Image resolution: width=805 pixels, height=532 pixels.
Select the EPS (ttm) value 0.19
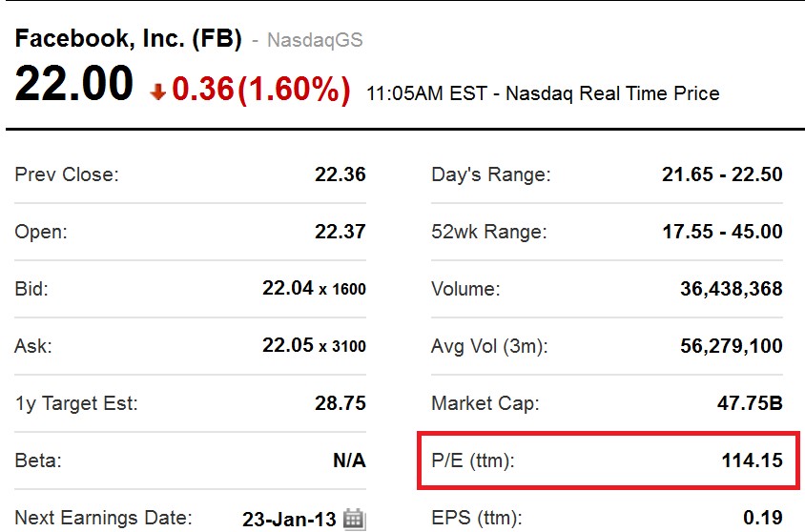coord(763,518)
